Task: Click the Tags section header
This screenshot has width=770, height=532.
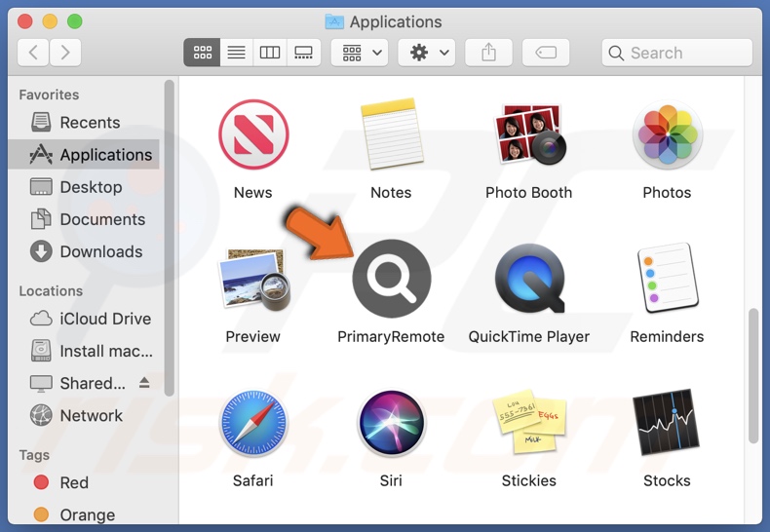Action: [34, 455]
